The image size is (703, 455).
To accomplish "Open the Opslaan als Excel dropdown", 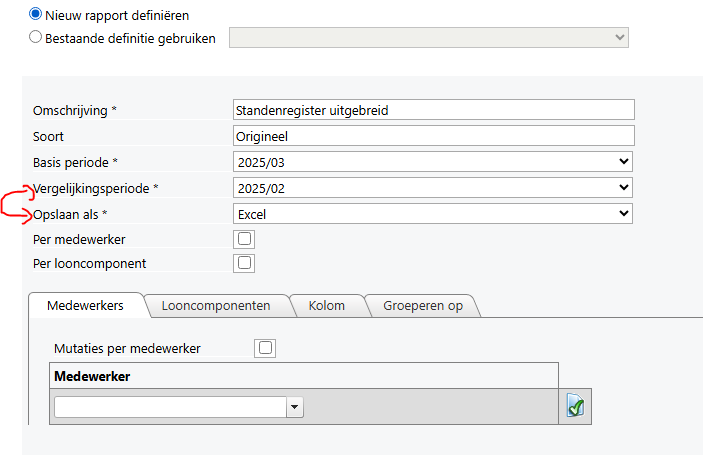I will pyautogui.click(x=433, y=214).
